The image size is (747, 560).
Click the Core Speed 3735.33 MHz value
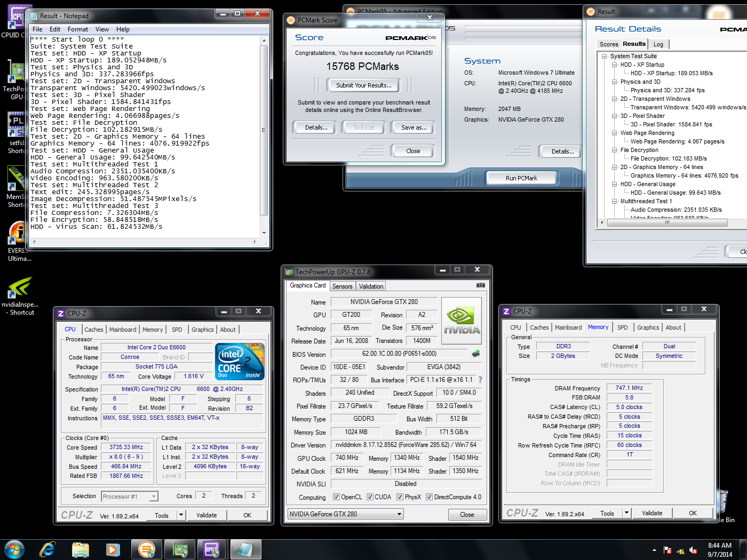(126, 447)
